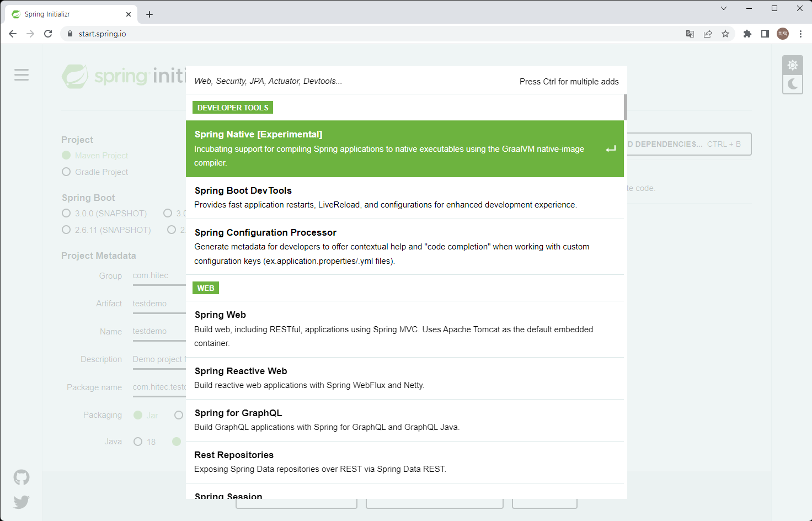Click the Artifact input field
The image size is (812, 521).
click(159, 304)
